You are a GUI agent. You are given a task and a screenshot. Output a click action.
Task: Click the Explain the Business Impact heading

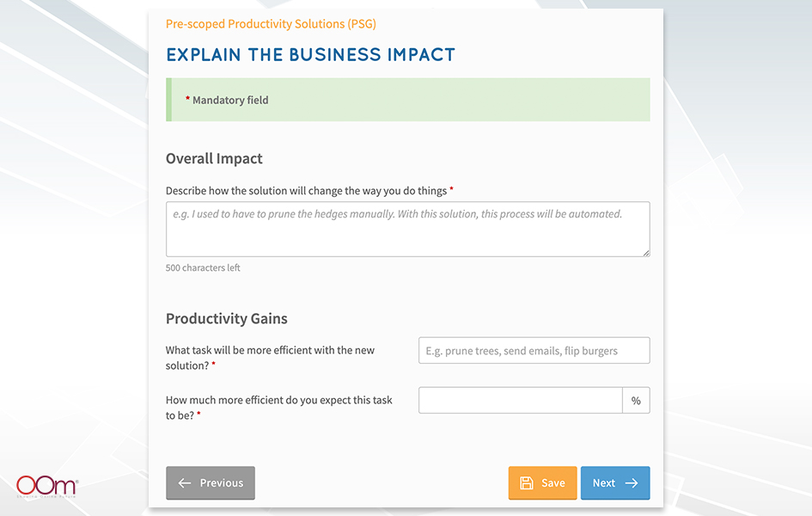[x=311, y=54]
